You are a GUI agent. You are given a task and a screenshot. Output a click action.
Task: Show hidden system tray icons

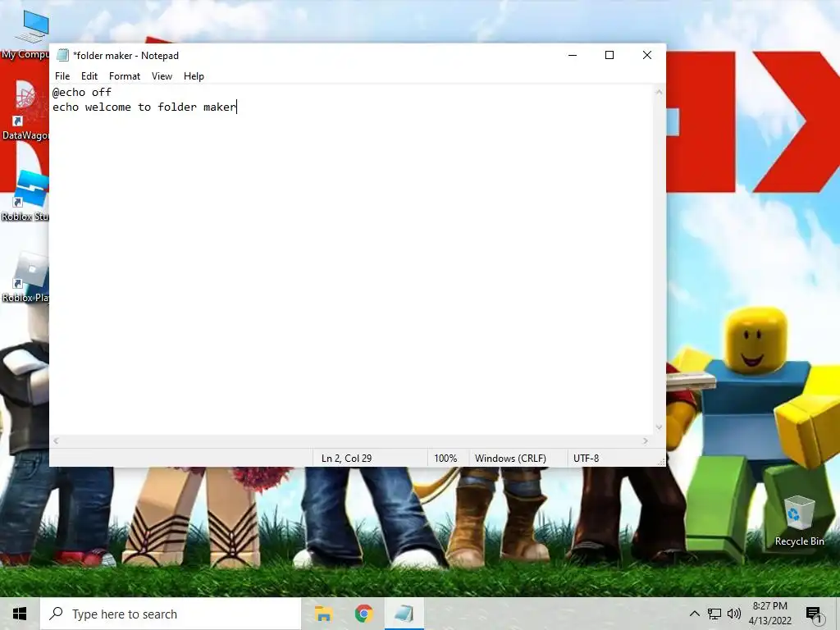(694, 614)
